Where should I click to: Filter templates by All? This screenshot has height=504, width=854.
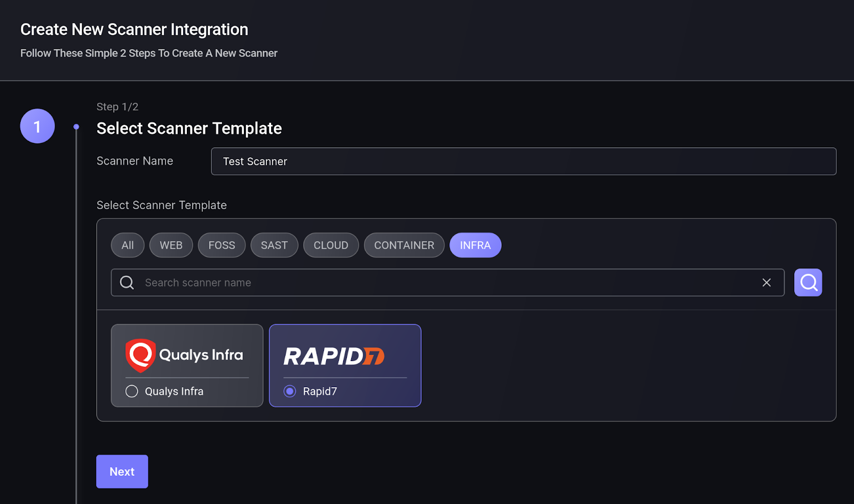[x=128, y=245]
